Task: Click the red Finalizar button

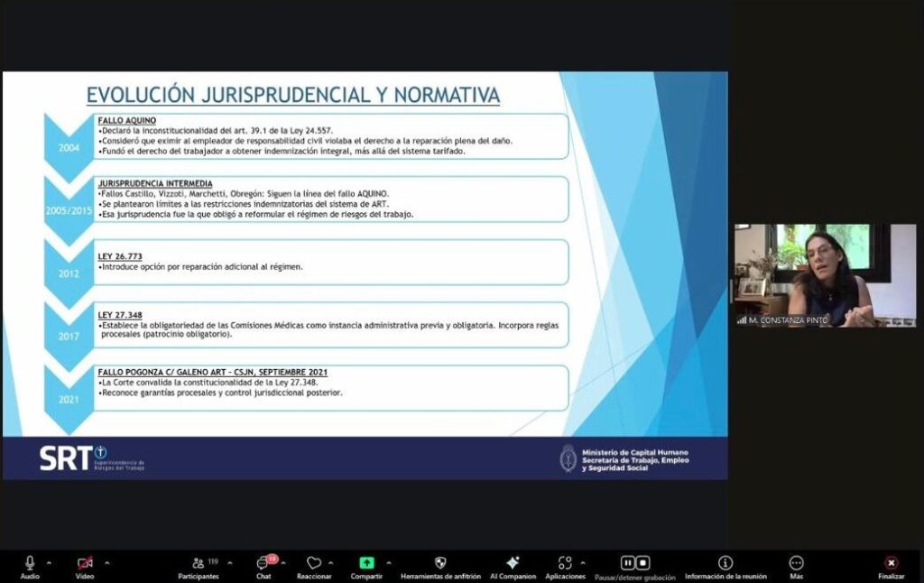Action: 892,563
